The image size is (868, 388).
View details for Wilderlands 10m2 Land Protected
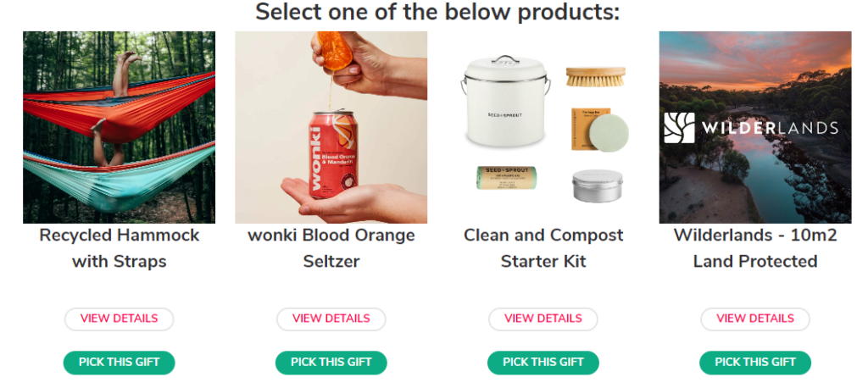coord(755,319)
